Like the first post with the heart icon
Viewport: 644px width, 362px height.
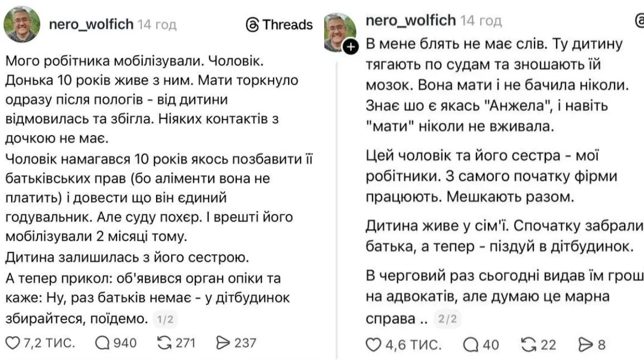pyautogui.click(x=12, y=342)
